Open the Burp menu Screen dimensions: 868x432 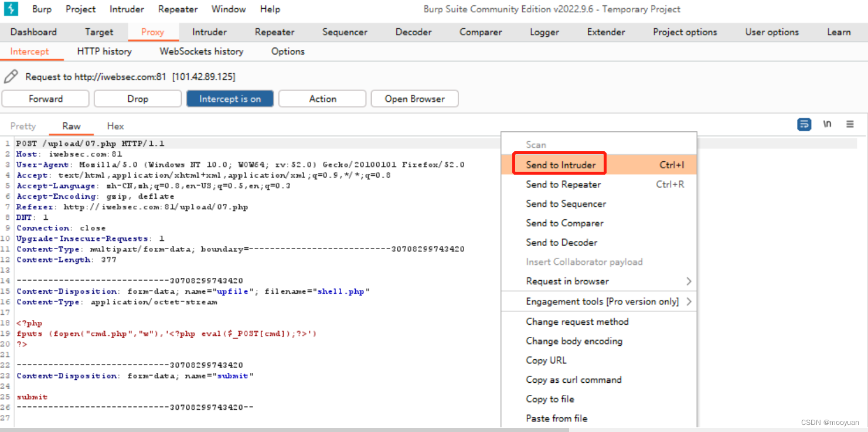coord(42,9)
